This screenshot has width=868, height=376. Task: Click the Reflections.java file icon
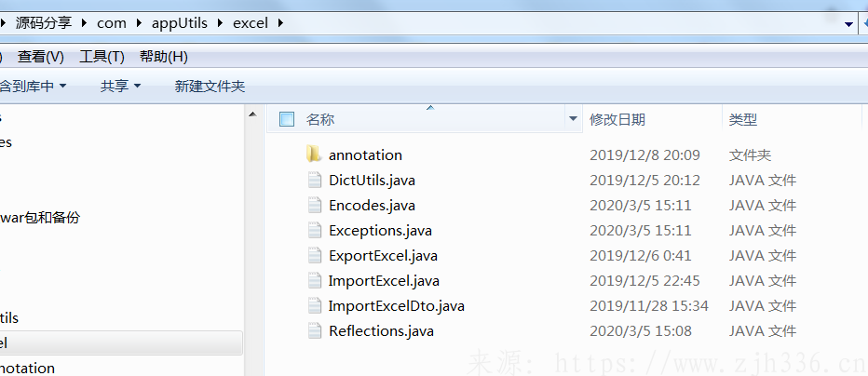[x=315, y=330]
